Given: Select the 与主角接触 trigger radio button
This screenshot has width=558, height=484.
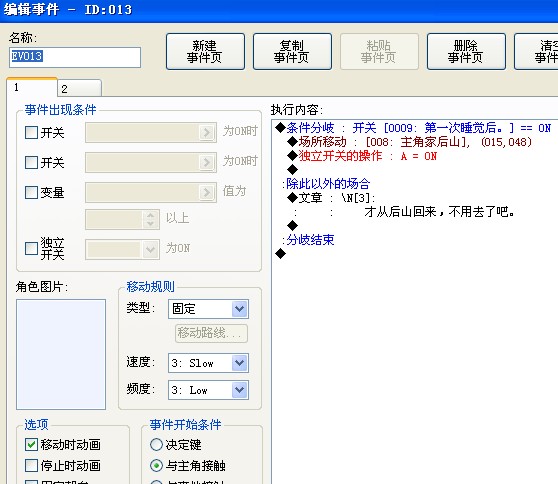Looking at the screenshot, I should point(156,465).
